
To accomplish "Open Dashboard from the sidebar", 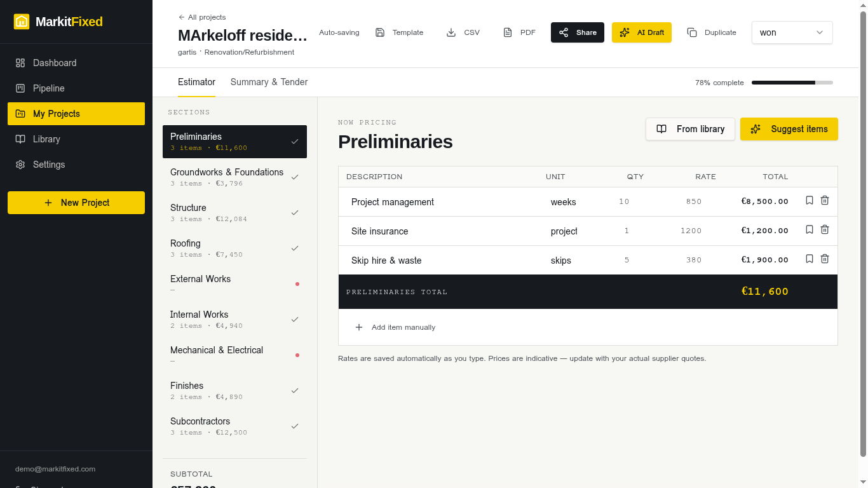I will tap(76, 63).
